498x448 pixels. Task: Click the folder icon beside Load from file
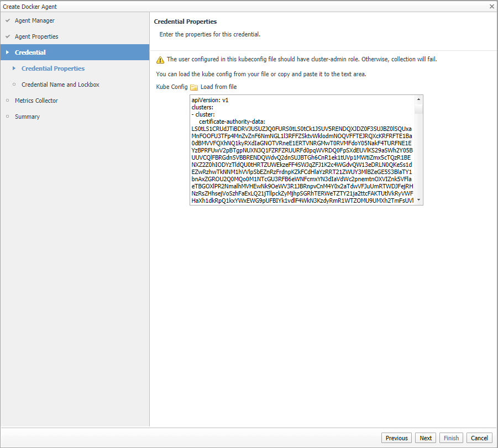click(x=194, y=87)
